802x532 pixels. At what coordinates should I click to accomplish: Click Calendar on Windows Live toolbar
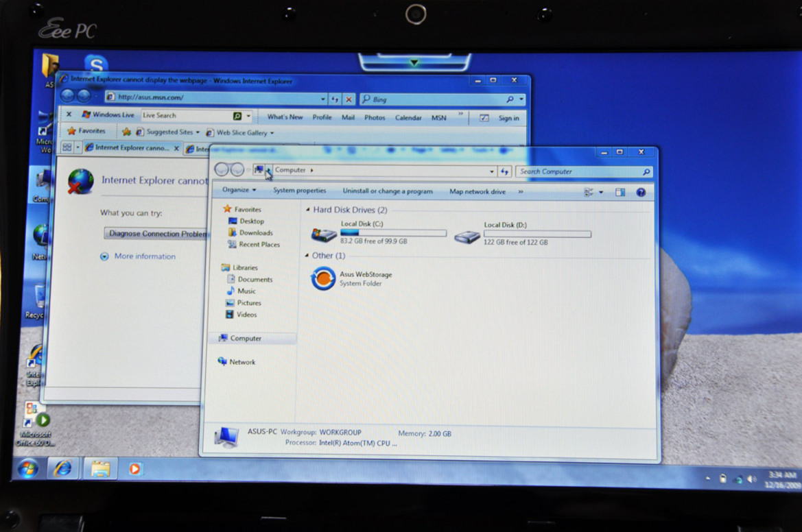pos(408,117)
